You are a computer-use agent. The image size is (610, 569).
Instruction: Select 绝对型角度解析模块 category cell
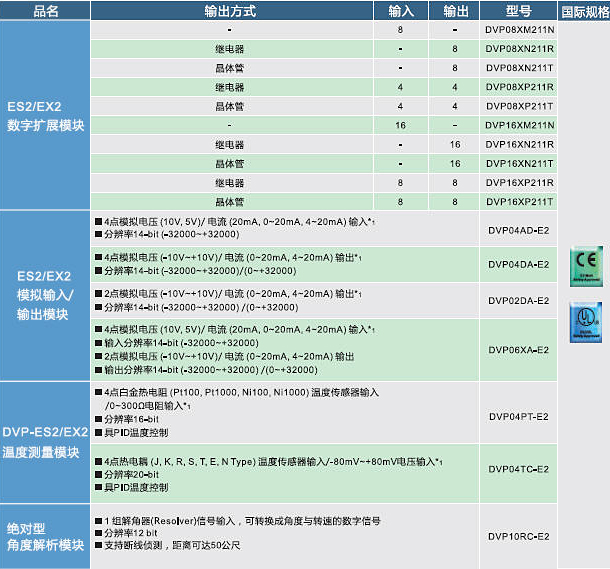point(46,536)
